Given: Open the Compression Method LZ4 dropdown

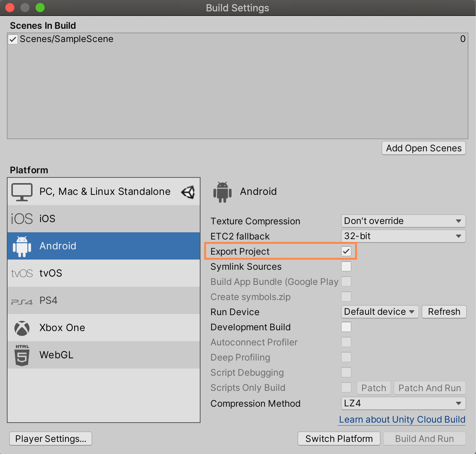Looking at the screenshot, I should coord(403,403).
